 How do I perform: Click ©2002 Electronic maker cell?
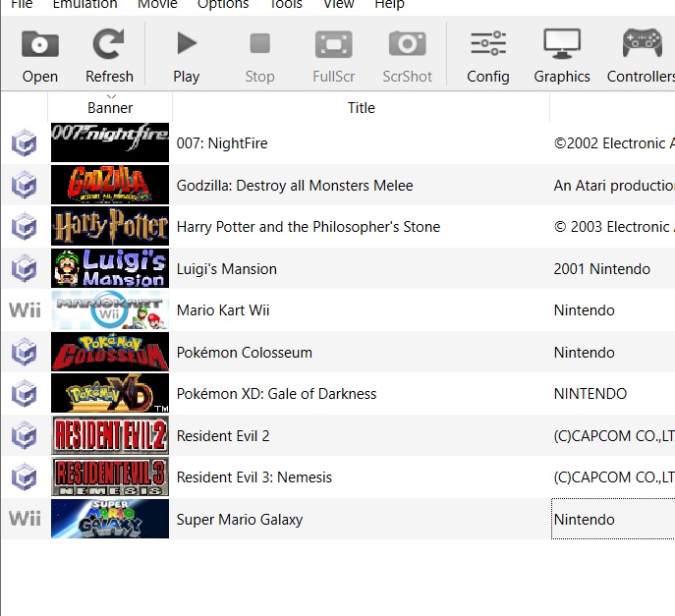pos(614,142)
